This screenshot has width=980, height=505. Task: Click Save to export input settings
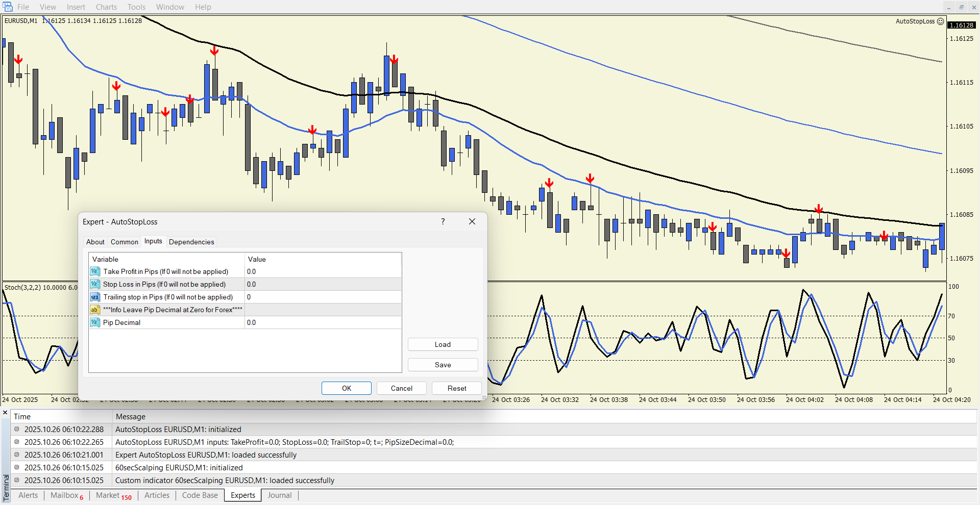point(443,365)
